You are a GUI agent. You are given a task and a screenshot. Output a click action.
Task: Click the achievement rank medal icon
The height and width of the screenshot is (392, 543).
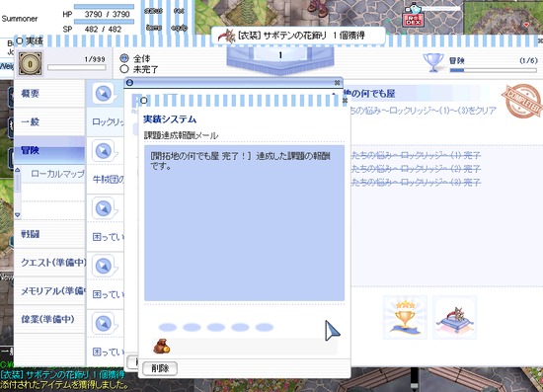tap(31, 64)
